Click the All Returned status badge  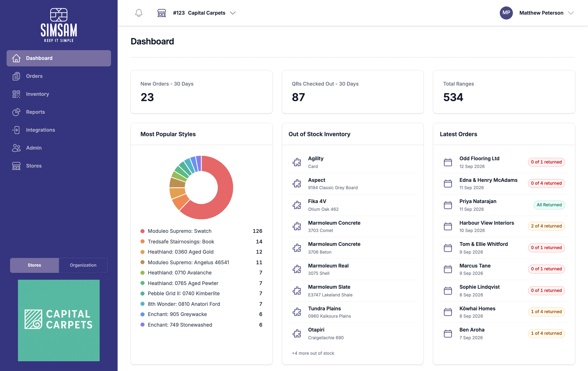point(549,205)
